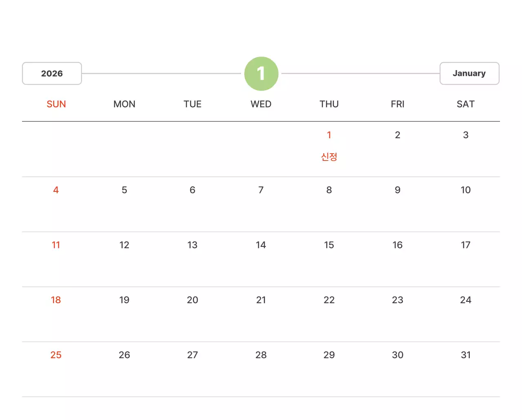This screenshot has height=420, width=522.
Task: Pick Sunday January 18
Action: pos(56,300)
